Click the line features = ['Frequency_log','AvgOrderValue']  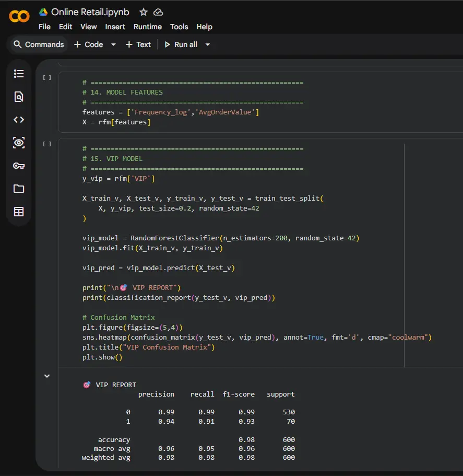(171, 112)
